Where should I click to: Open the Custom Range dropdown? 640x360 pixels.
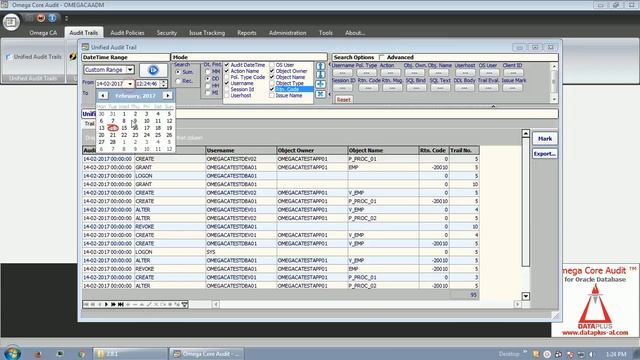pos(130,70)
